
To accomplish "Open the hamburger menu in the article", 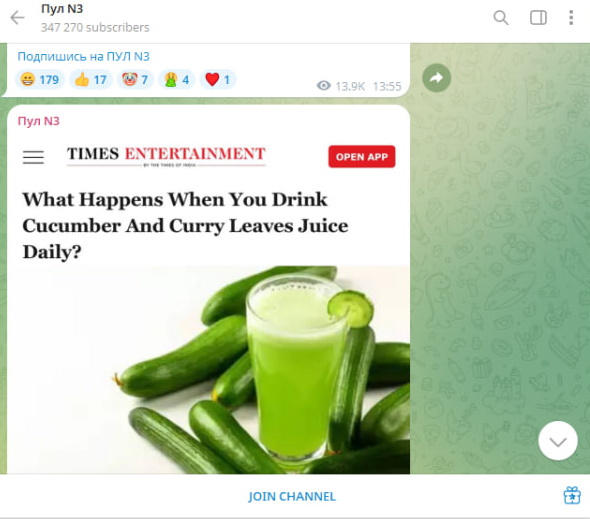I will point(33,157).
